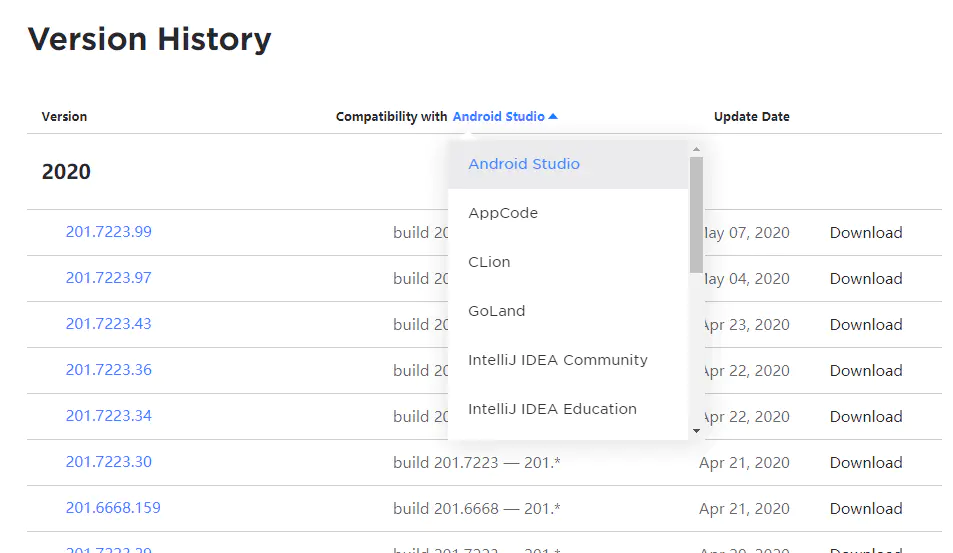Open version 201.7223.97 link

tap(109, 278)
